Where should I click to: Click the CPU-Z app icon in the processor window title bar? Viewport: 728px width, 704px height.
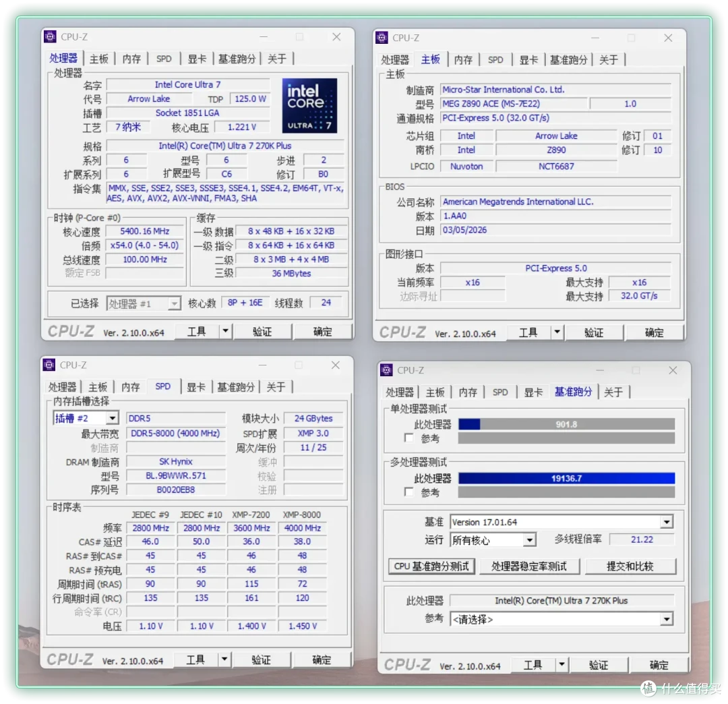tap(50, 36)
